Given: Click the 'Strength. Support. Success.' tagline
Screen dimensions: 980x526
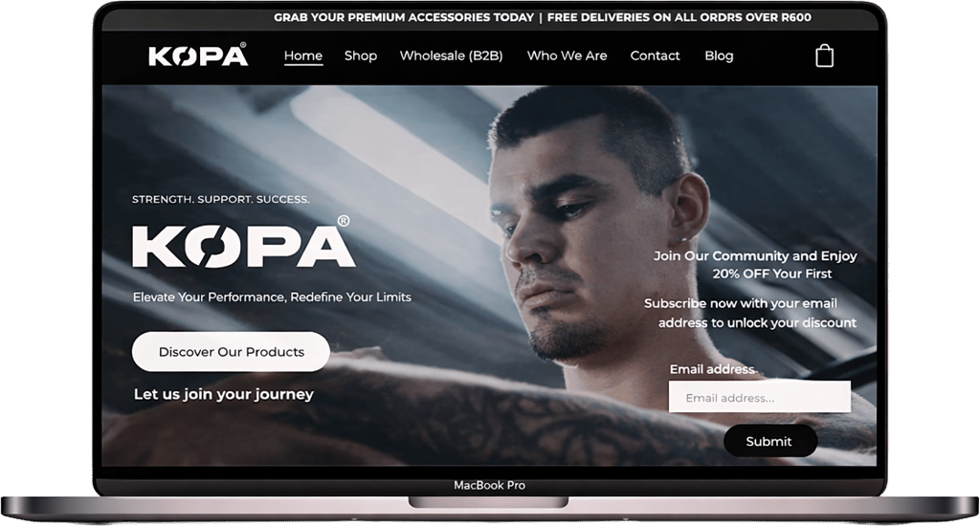Looking at the screenshot, I should pyautogui.click(x=221, y=199).
